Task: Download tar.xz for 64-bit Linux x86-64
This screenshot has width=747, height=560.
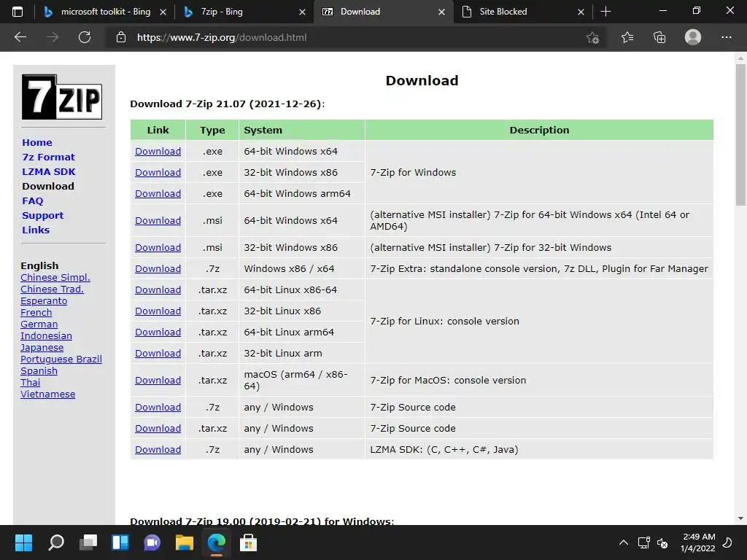Action: [x=158, y=290]
